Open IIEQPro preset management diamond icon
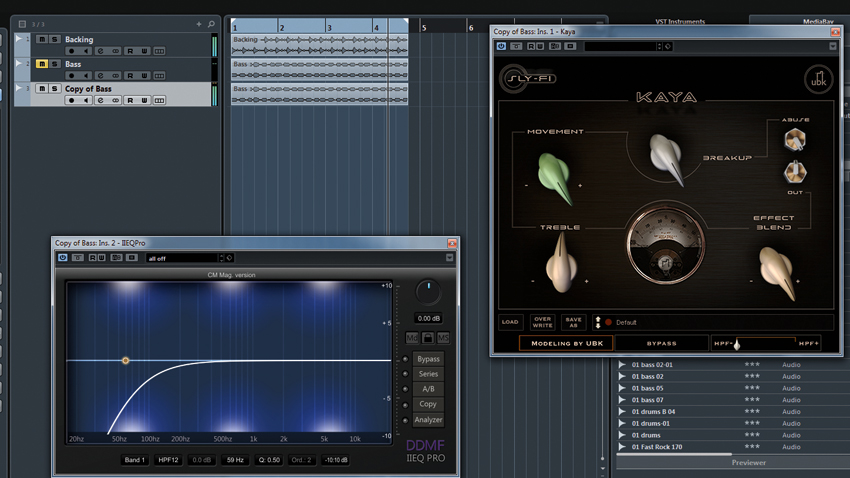The image size is (850, 478). point(229,258)
